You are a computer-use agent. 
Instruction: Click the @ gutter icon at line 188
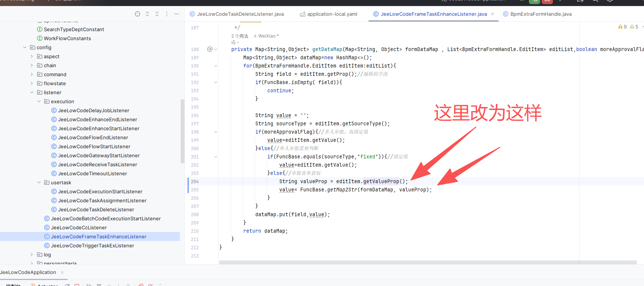point(210,49)
